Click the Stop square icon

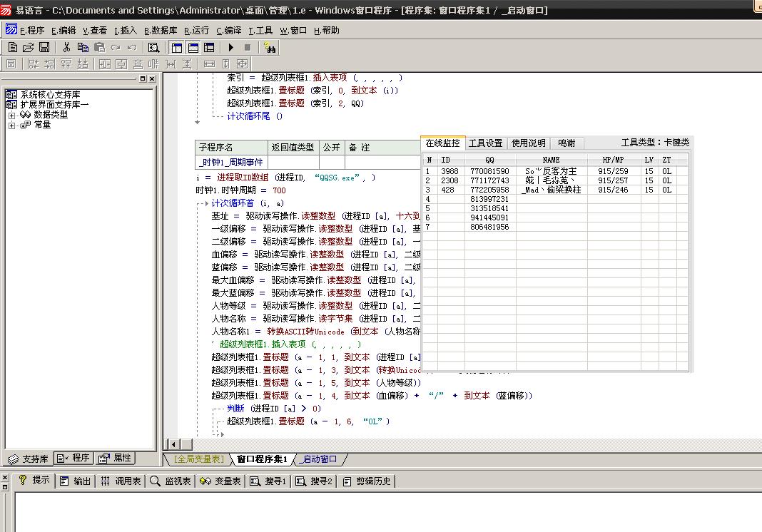click(248, 47)
